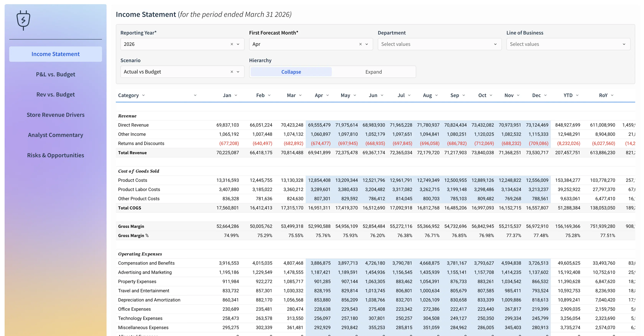Viewport: 644px width, 336px height.
Task: Open the Category column filter menu
Action: click(x=143, y=95)
